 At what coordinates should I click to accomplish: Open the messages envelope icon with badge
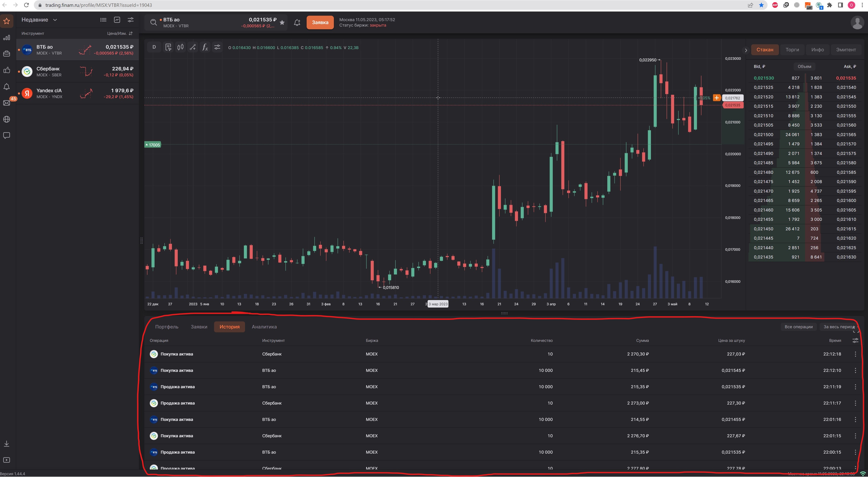(6, 103)
